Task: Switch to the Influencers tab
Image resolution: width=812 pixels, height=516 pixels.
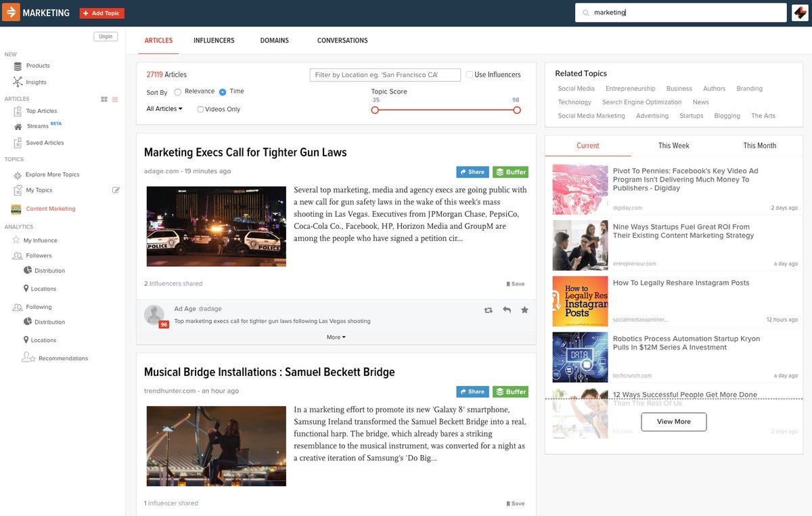Action: click(x=214, y=41)
